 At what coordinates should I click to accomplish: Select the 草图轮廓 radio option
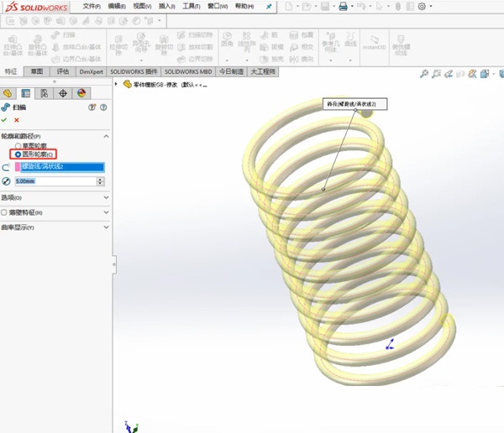tap(18, 146)
